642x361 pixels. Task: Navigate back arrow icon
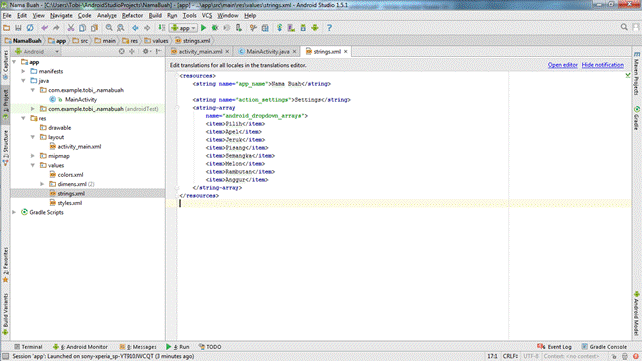(x=135, y=28)
